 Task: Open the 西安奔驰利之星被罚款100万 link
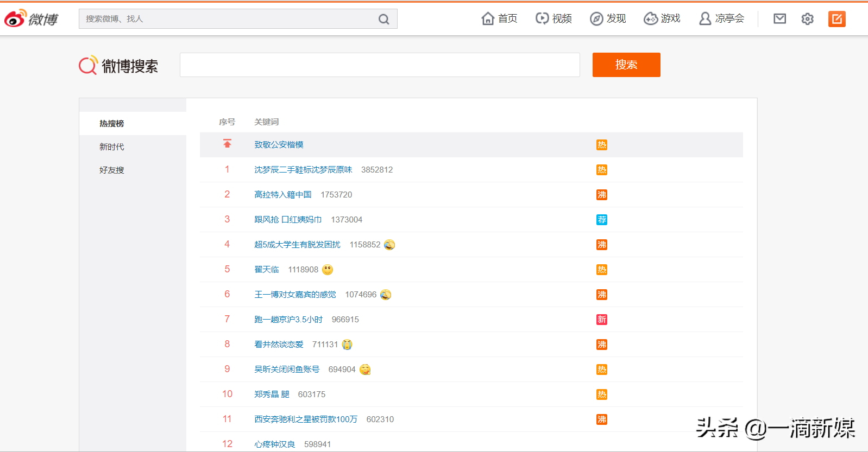pyautogui.click(x=306, y=419)
